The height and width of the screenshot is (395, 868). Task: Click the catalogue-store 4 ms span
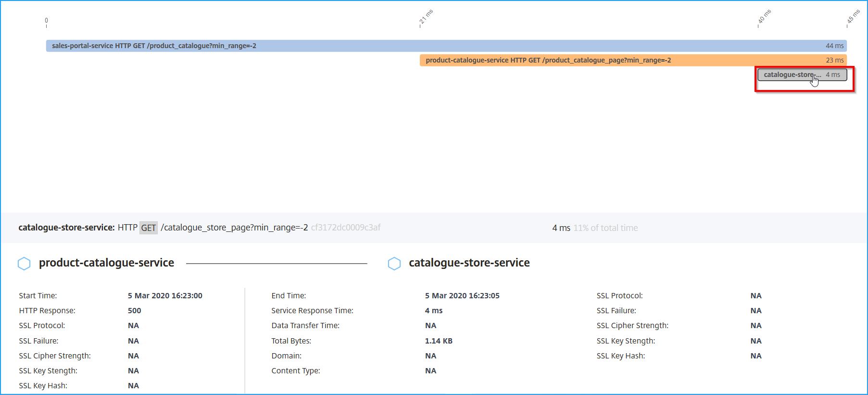coord(802,75)
